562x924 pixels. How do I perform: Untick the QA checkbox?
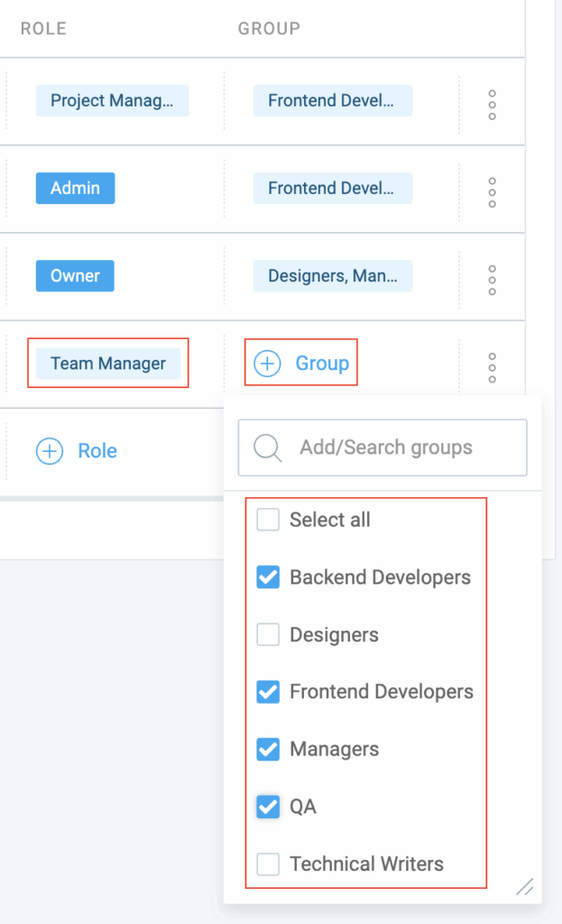tap(268, 806)
